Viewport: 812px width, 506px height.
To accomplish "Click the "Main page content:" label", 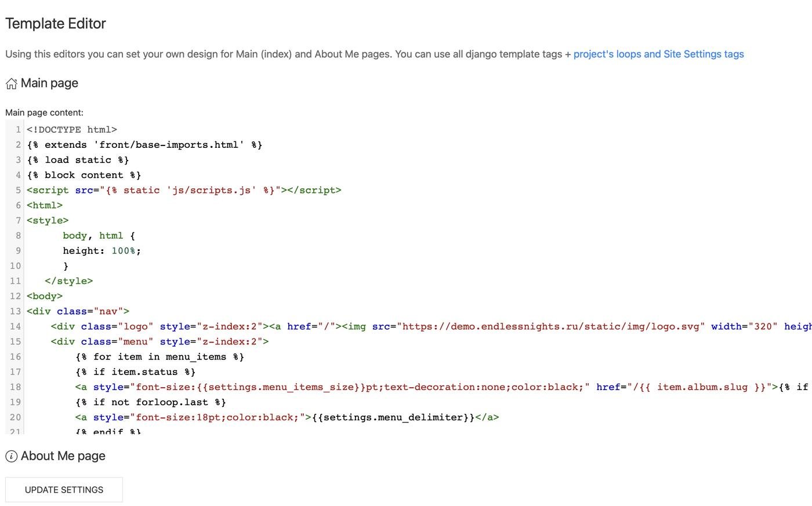I will tap(44, 112).
